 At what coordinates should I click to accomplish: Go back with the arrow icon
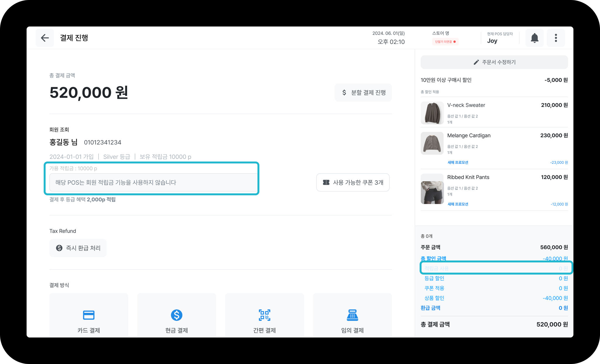[45, 38]
